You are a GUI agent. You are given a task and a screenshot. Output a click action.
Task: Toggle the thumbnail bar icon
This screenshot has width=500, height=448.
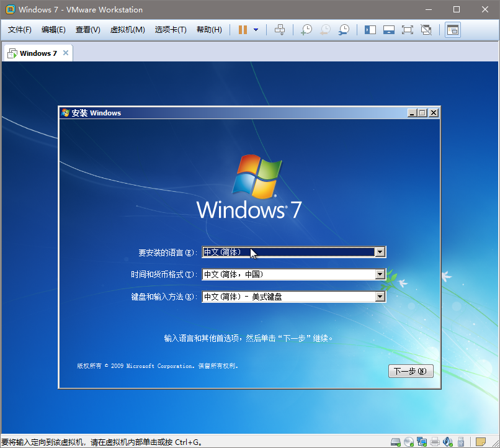click(x=389, y=30)
